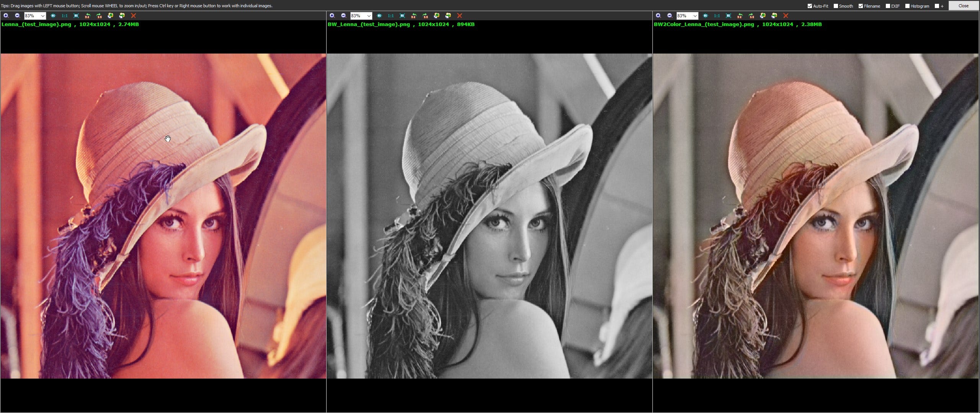980x413 pixels.
Task: Zoom in on BW2Color_Lenna panel
Action: [x=658, y=16]
